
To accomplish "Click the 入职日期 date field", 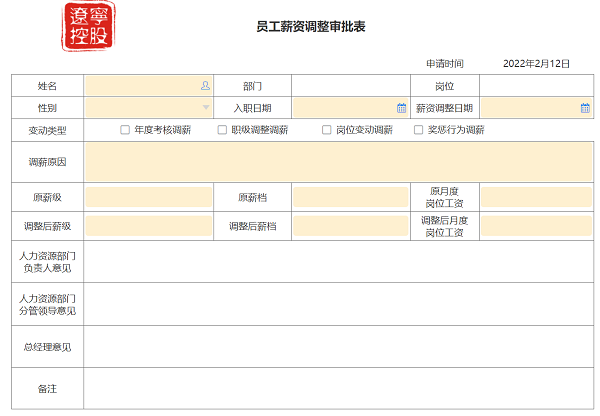I will point(351,108).
